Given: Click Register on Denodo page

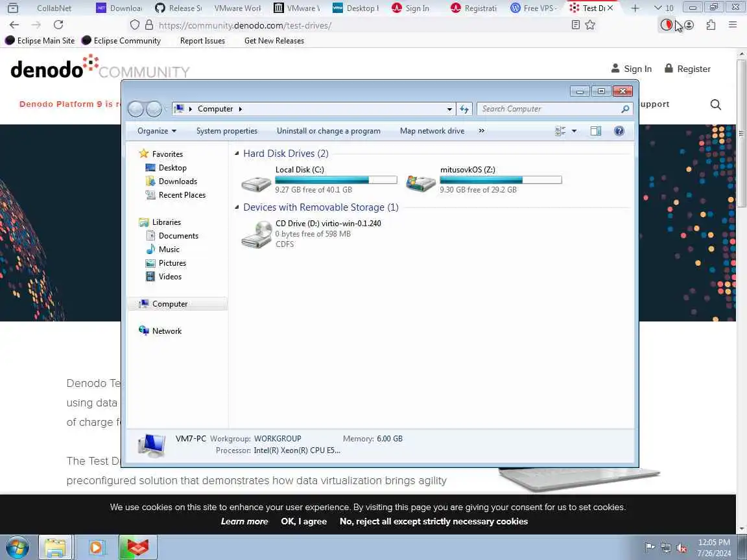Looking at the screenshot, I should tap(687, 69).
